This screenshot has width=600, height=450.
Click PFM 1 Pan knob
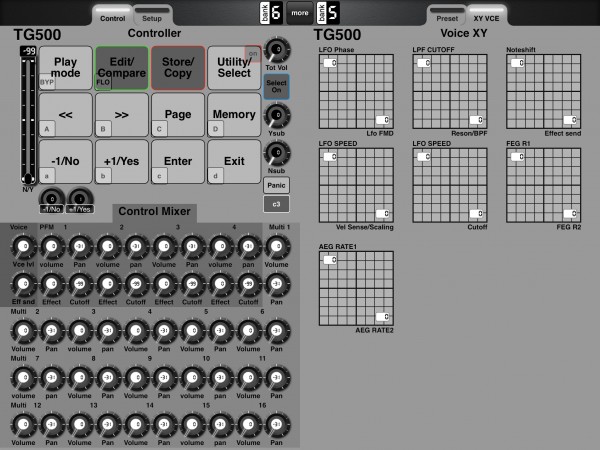[80, 247]
